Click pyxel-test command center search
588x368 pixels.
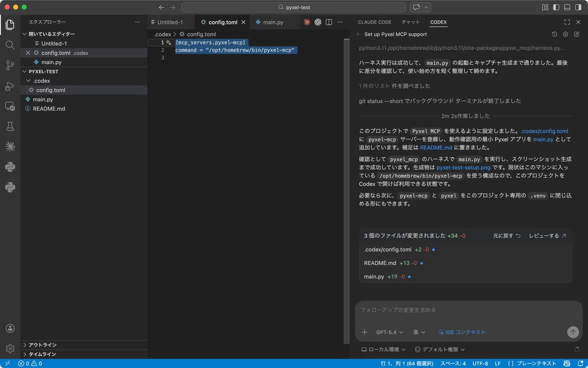click(x=294, y=7)
